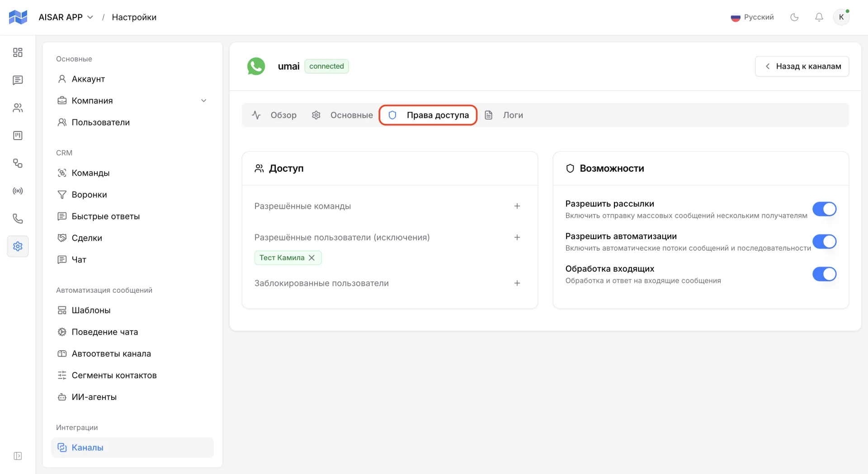Open Чат settings

tap(132, 260)
